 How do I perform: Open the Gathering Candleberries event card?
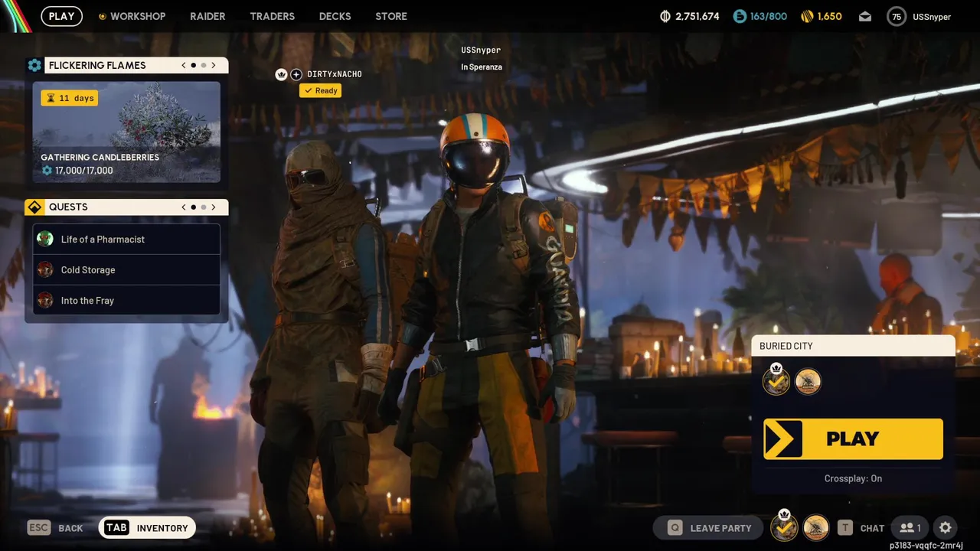point(126,132)
